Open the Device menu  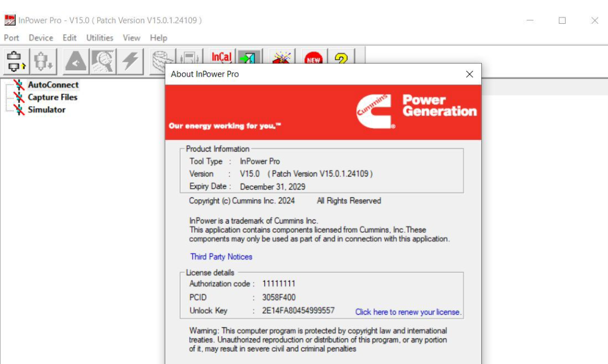(41, 38)
